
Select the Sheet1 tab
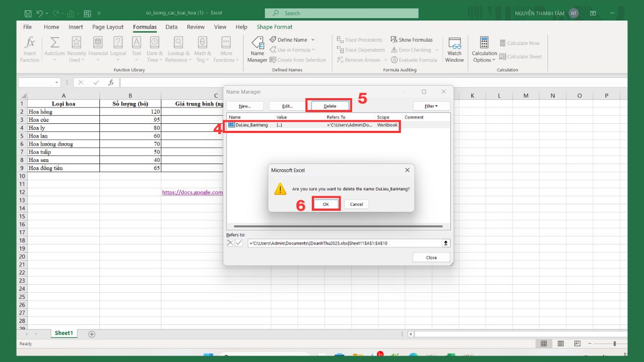pos(63,333)
